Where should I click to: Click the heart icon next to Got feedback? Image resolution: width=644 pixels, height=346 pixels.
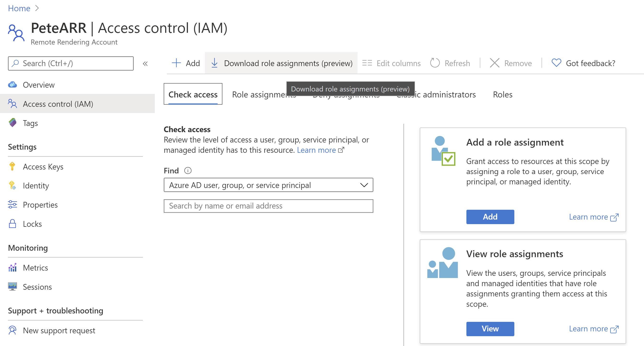(x=556, y=63)
